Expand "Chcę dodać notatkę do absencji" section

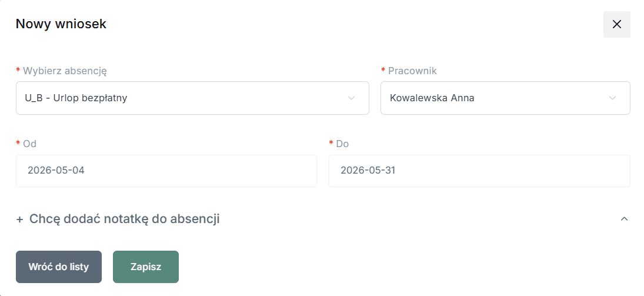(x=125, y=219)
